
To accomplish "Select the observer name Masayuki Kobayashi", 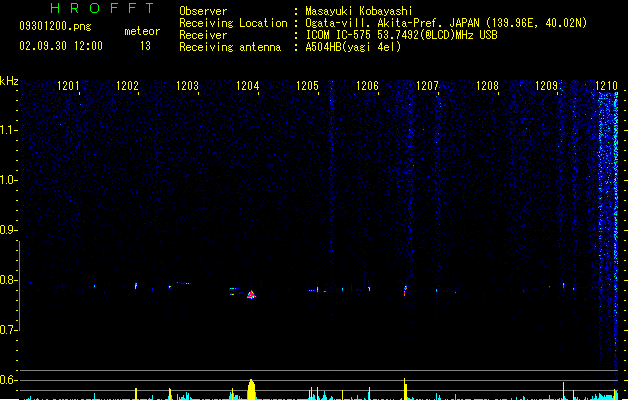I will [x=359, y=11].
